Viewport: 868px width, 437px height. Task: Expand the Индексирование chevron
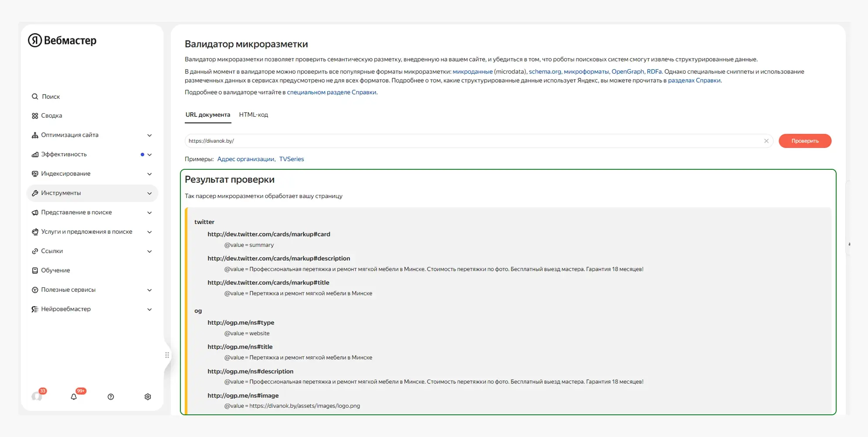(149, 174)
